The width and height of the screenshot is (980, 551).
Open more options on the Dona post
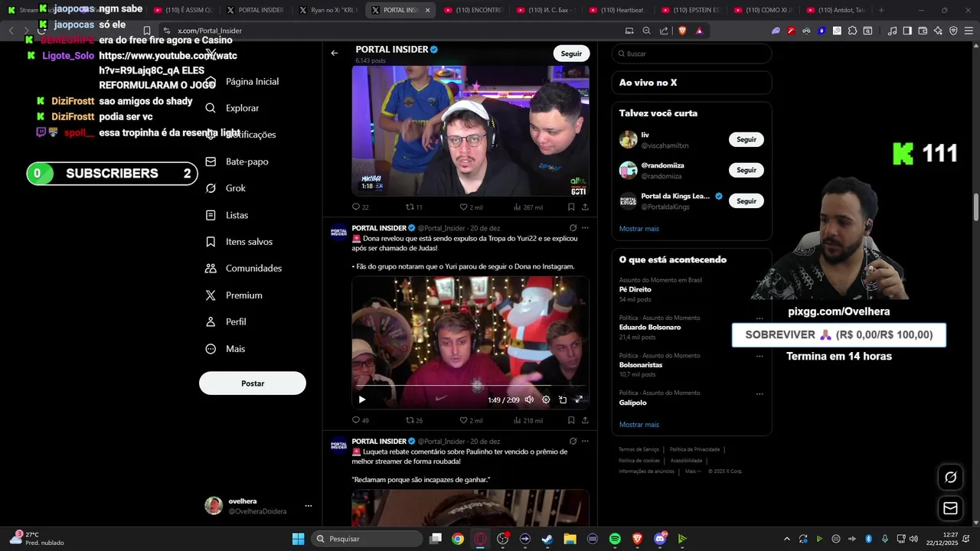pos(585,227)
